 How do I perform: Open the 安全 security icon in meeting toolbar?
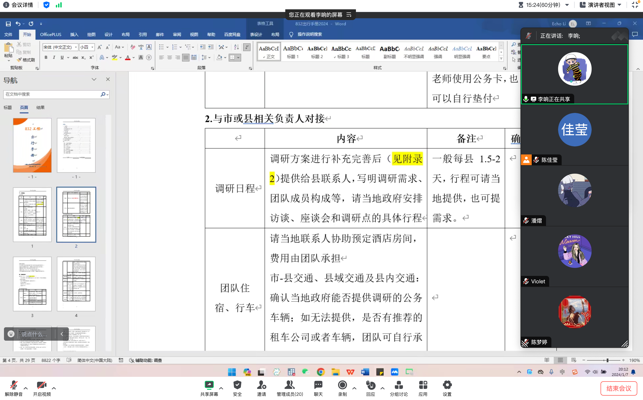pos(237,385)
